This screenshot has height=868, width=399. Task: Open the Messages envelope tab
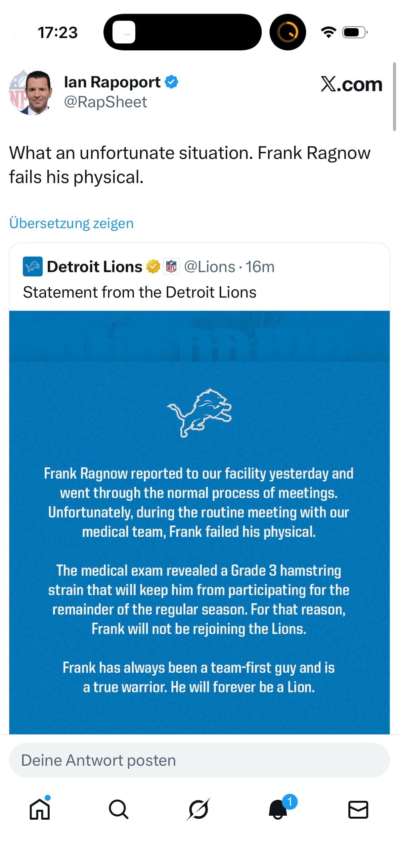[358, 809]
